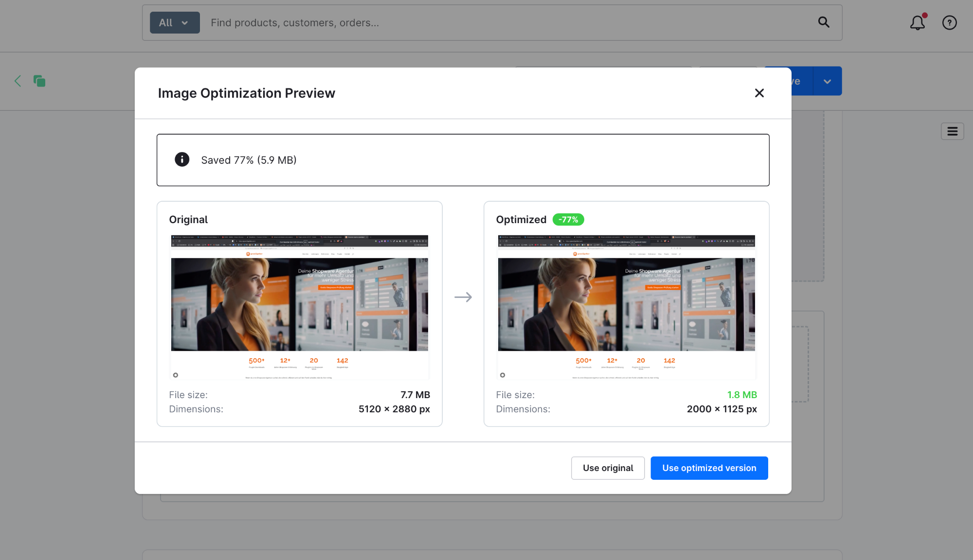This screenshot has width=973, height=560.
Task: Click the arrow between Original and Optimized images
Action: point(464,297)
